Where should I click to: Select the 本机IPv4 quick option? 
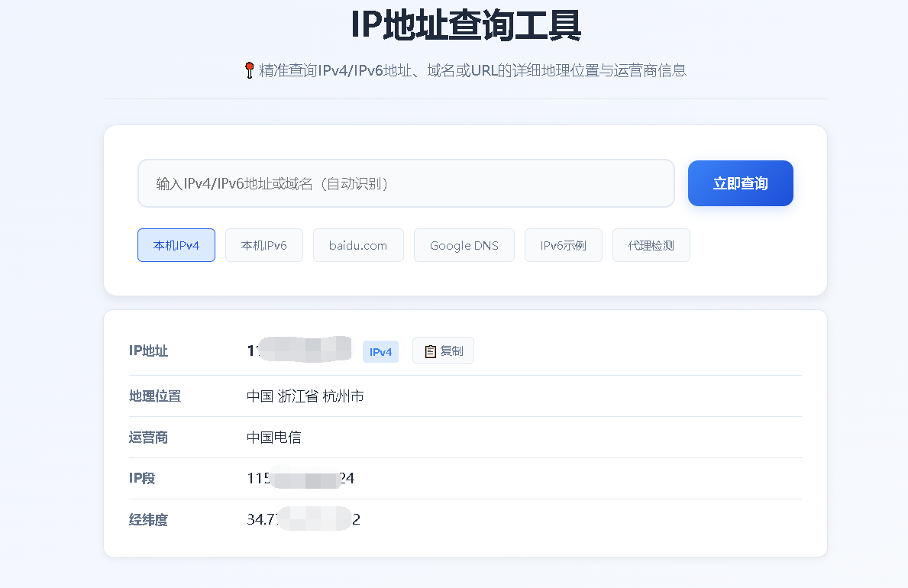pyautogui.click(x=176, y=245)
